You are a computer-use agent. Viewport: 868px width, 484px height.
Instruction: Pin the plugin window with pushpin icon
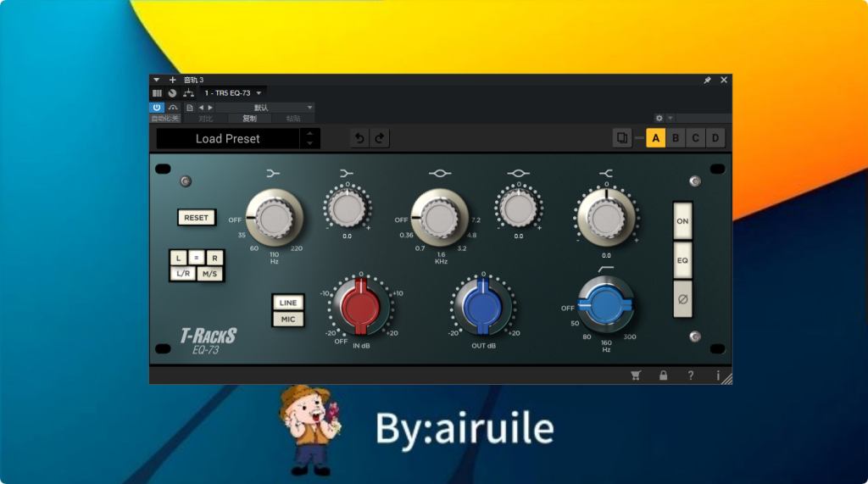[x=707, y=81]
